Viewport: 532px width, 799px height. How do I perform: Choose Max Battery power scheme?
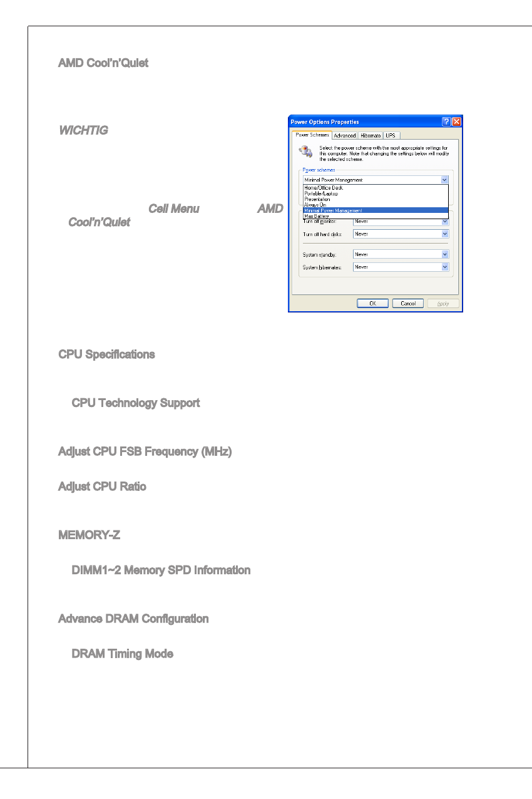click(376, 216)
